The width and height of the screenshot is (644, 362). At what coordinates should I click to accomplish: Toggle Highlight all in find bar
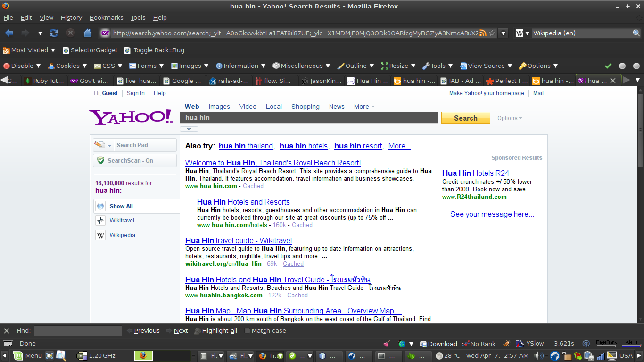[x=215, y=331]
